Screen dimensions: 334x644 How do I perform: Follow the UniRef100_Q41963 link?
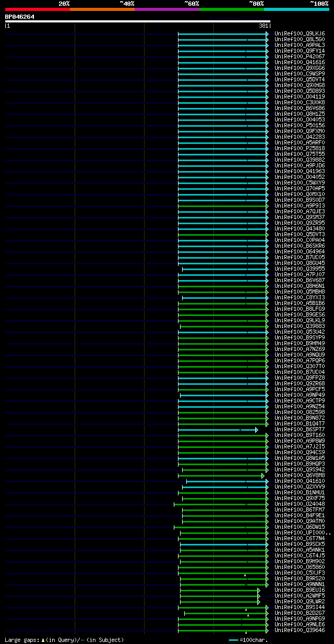tap(301, 171)
